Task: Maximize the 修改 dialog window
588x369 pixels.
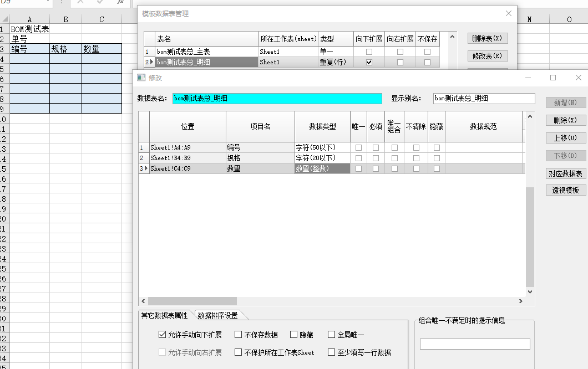Action: (553, 78)
